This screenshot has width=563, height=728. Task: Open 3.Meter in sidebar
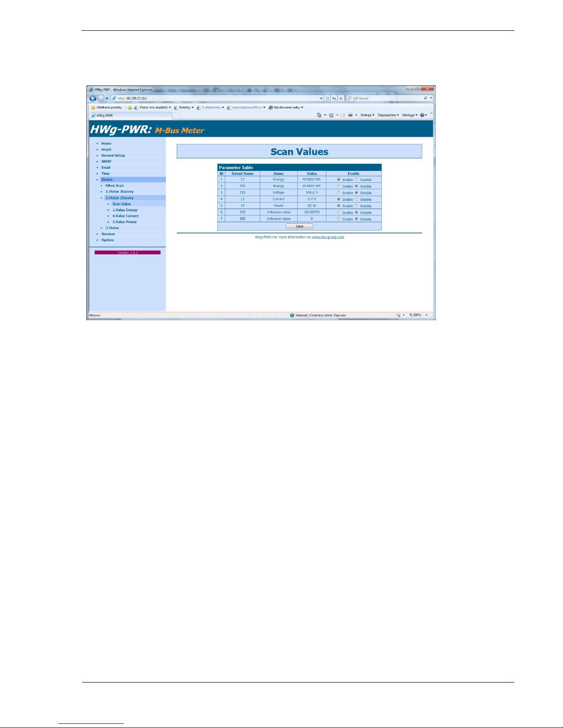pos(112,228)
